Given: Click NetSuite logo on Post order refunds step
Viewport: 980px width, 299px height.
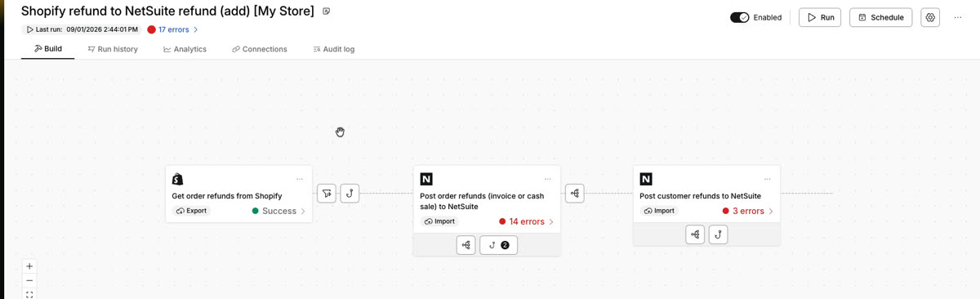Looking at the screenshot, I should click(426, 179).
